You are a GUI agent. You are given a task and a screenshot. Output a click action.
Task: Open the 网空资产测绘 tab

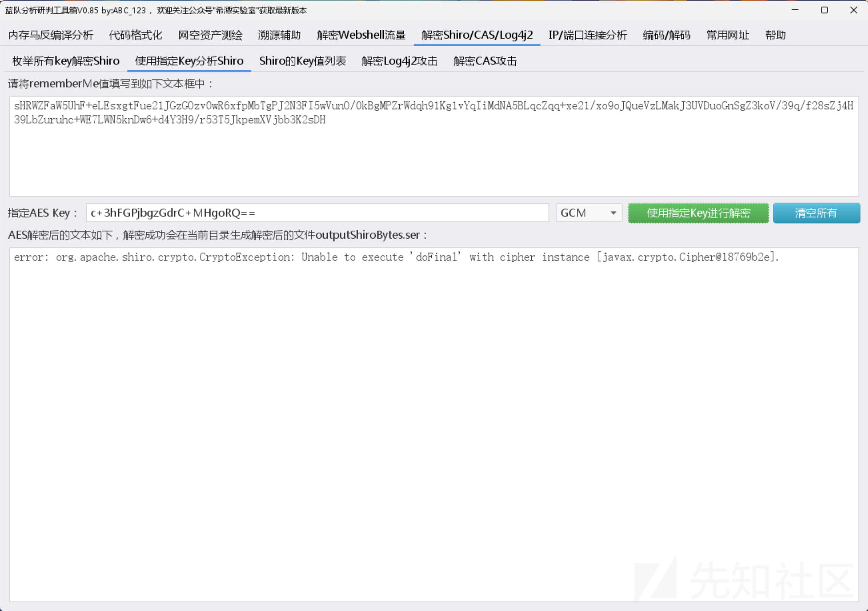210,35
